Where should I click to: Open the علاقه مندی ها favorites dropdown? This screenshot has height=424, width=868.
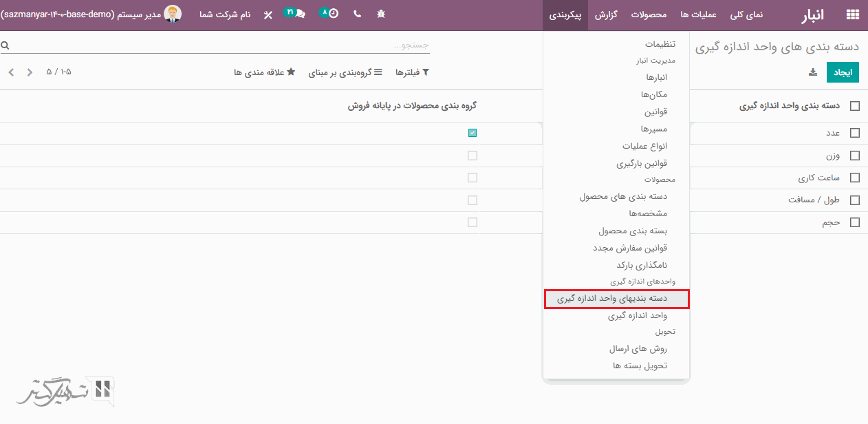tap(265, 72)
